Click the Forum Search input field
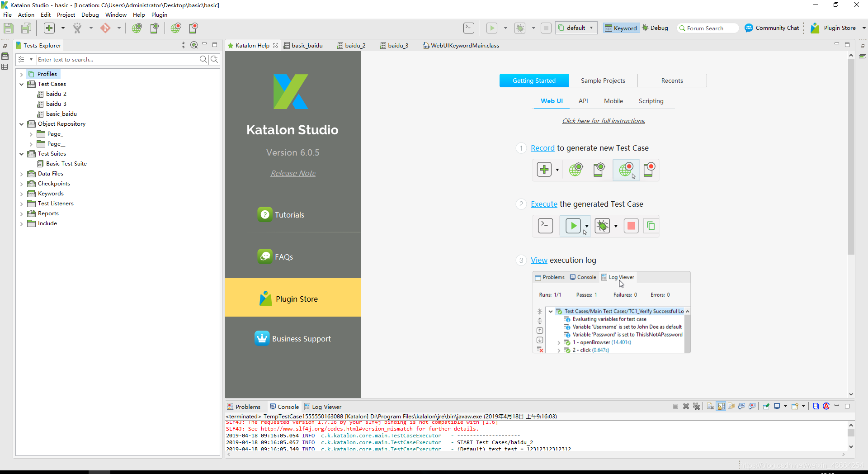This screenshot has width=868, height=474. click(x=708, y=28)
